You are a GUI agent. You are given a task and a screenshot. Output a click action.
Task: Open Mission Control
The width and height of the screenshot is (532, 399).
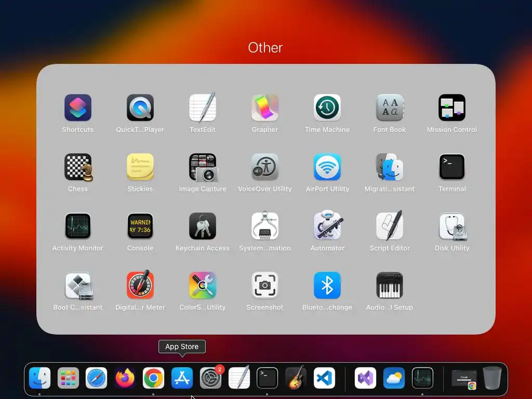coord(452,108)
